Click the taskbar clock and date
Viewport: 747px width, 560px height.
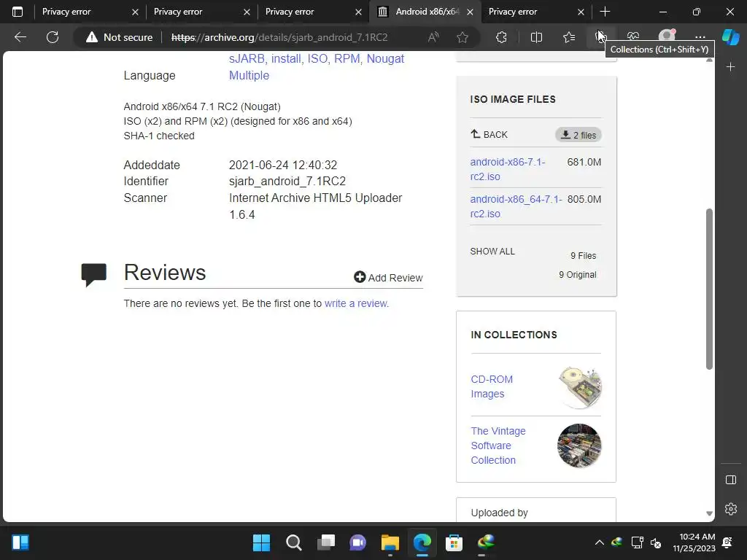(x=694, y=542)
